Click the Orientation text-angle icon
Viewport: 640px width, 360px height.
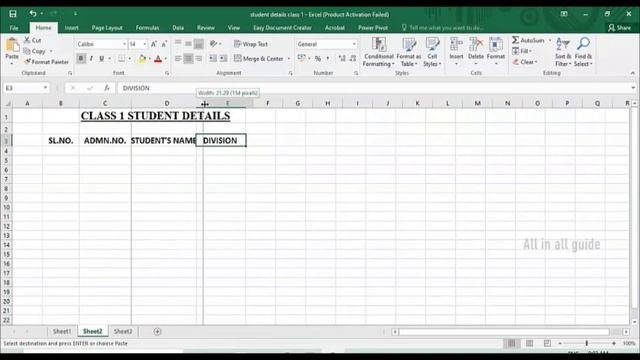(213, 44)
